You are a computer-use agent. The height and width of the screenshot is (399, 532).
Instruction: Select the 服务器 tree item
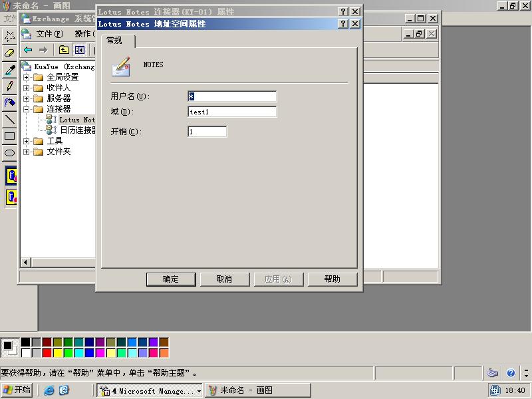[x=59, y=98]
